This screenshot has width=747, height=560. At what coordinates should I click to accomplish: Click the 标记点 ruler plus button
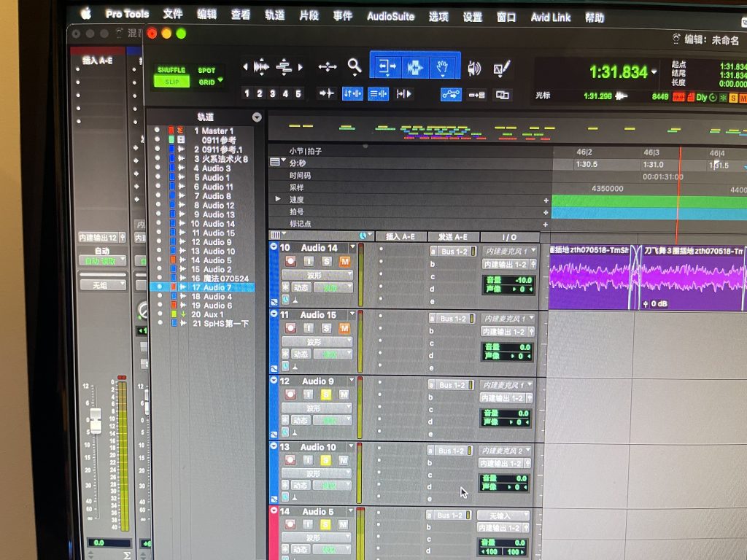[x=546, y=225]
